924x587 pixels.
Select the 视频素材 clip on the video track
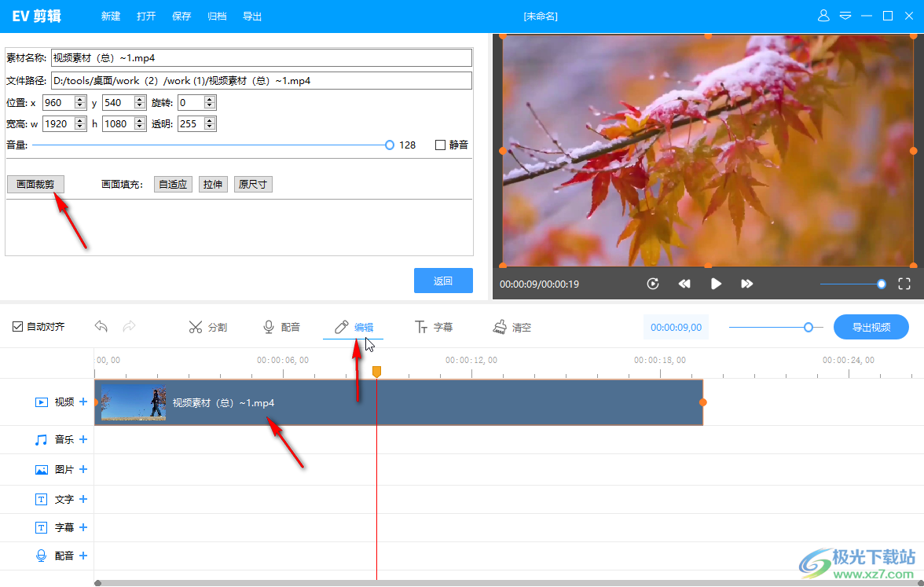tap(399, 402)
